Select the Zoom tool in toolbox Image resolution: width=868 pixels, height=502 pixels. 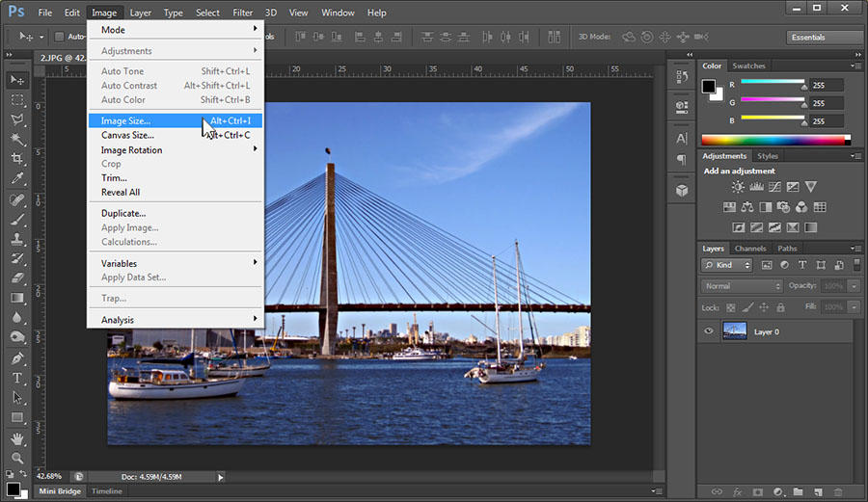pyautogui.click(x=17, y=458)
